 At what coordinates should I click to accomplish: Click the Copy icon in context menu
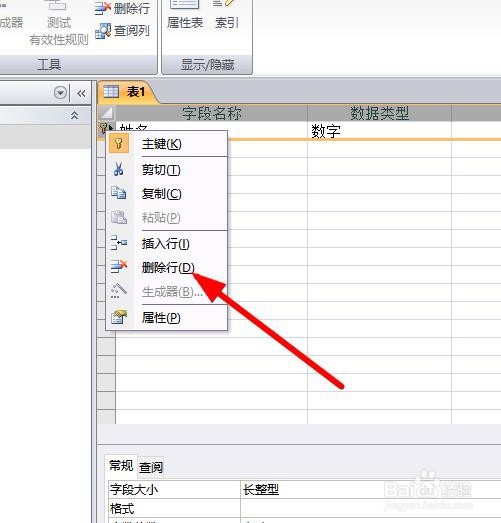pyautogui.click(x=118, y=193)
